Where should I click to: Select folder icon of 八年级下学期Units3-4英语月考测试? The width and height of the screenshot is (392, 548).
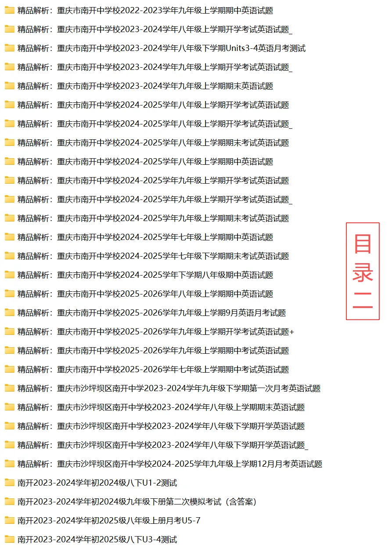10,48
